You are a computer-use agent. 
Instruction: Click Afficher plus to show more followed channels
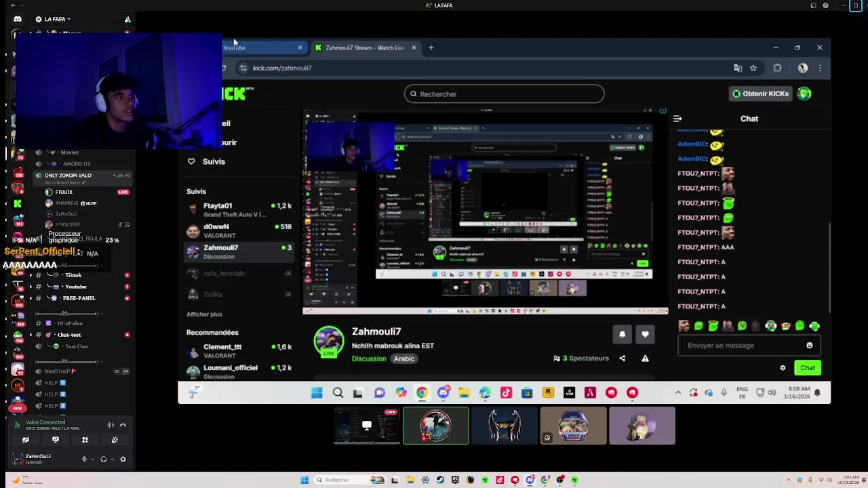point(204,314)
